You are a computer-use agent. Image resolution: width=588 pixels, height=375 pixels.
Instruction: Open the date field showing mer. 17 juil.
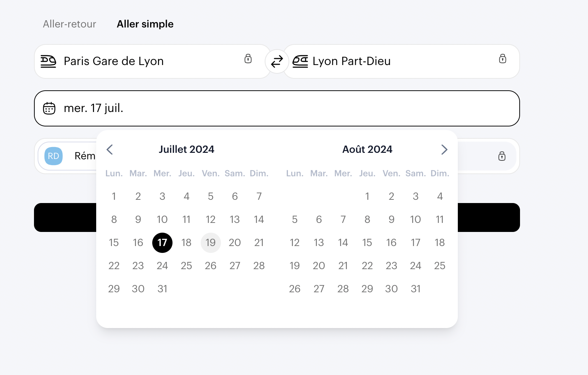pyautogui.click(x=277, y=108)
